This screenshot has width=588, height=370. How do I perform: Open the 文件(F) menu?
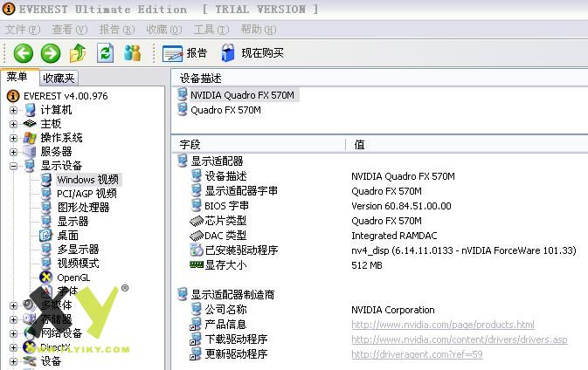click(23, 29)
